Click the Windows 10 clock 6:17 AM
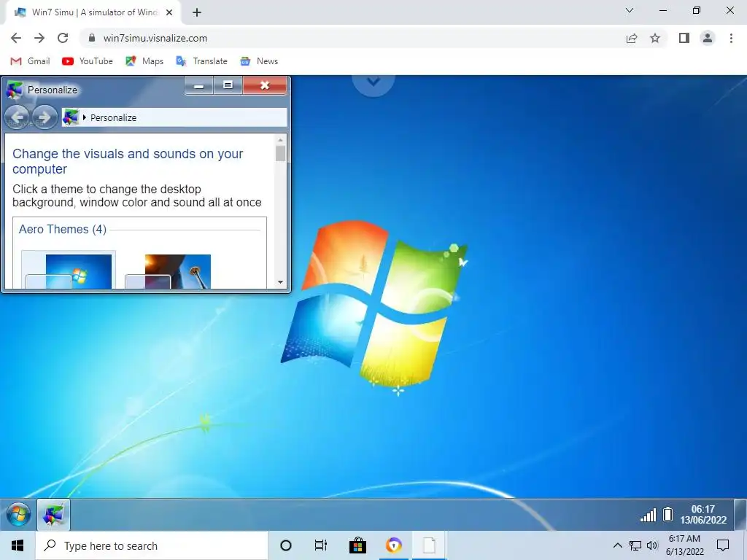 684,545
